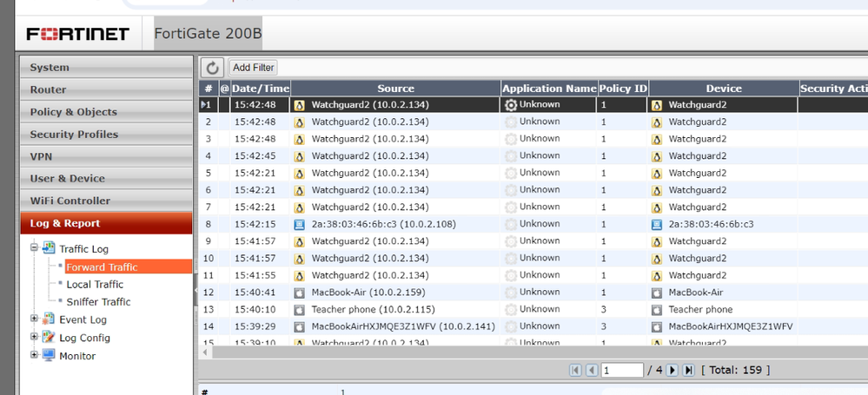Viewport: 868px width, 395px height.
Task: Click Apple device icon in MacBook-Air Device column
Action: coord(657,293)
